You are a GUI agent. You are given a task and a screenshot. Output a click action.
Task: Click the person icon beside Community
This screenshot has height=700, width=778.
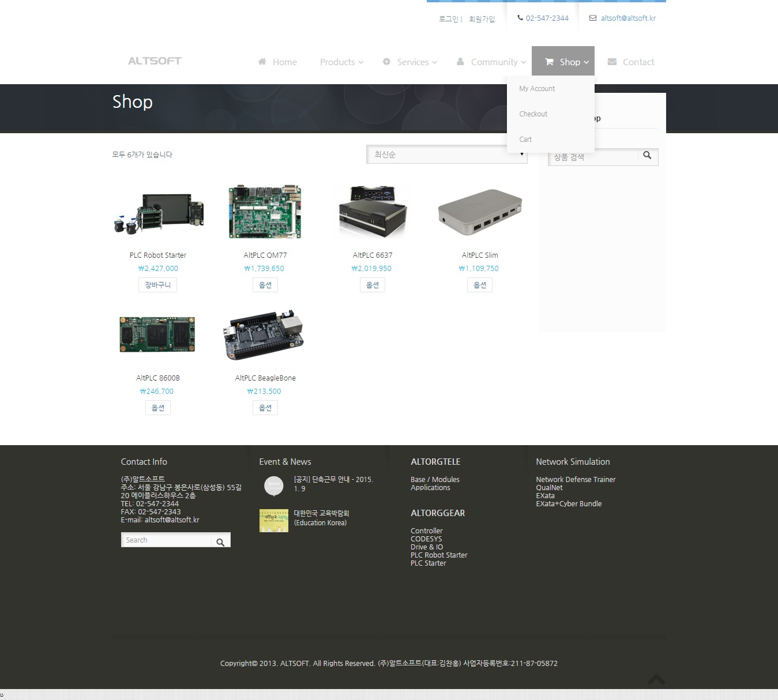point(460,61)
